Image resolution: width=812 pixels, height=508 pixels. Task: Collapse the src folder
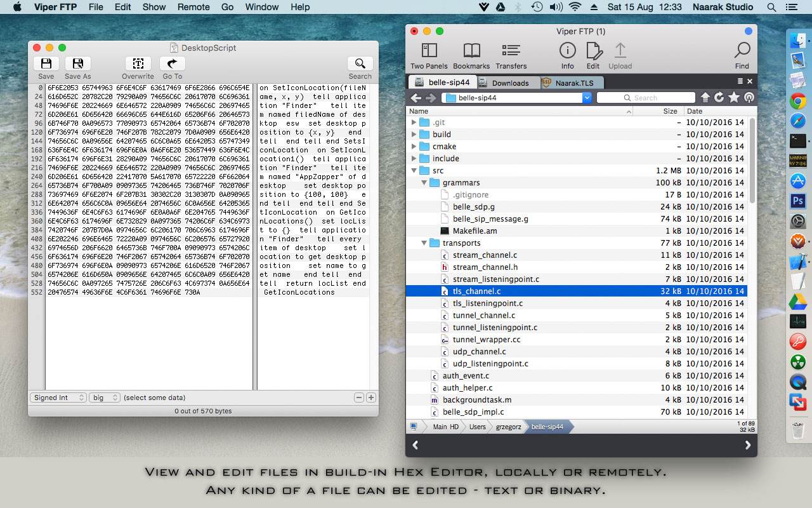pos(414,170)
